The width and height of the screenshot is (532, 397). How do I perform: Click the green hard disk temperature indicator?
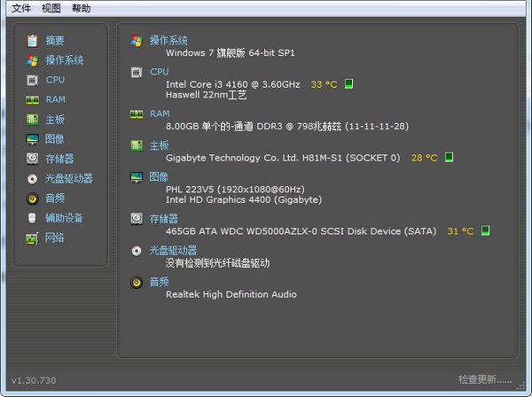[485, 231]
